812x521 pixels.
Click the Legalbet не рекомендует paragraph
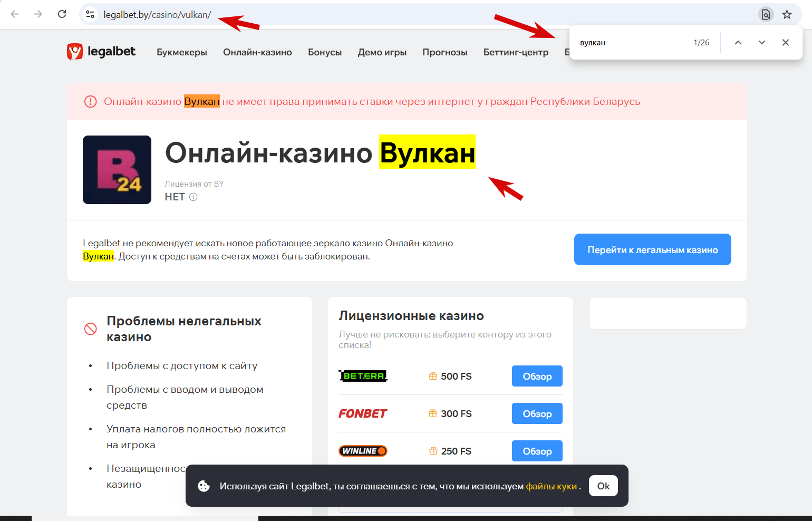pos(268,250)
